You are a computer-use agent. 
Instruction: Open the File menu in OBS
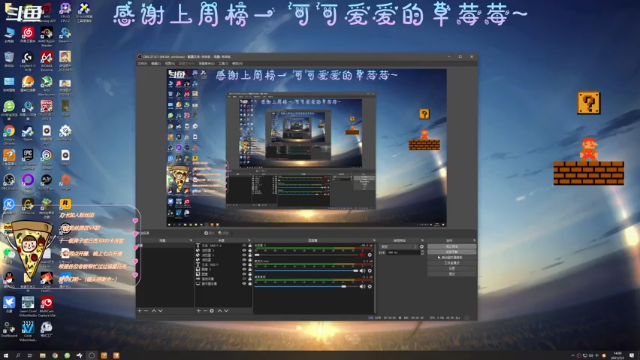coord(142,64)
